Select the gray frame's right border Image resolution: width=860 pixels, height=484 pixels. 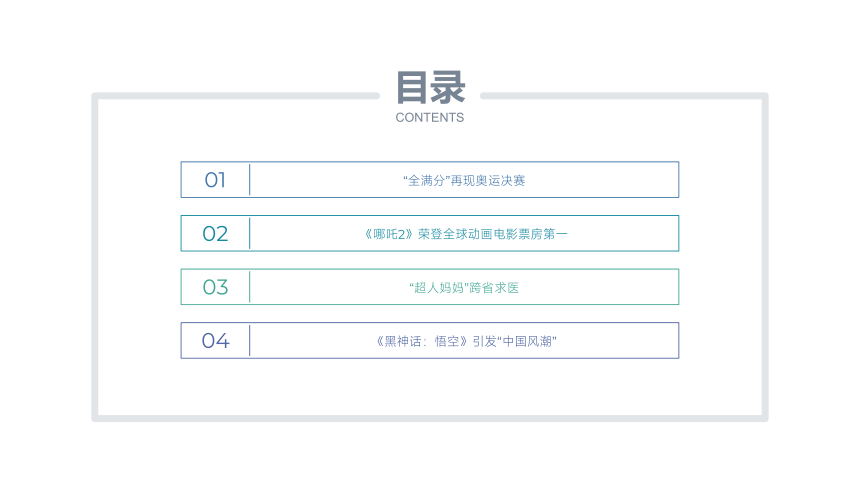(x=765, y=257)
